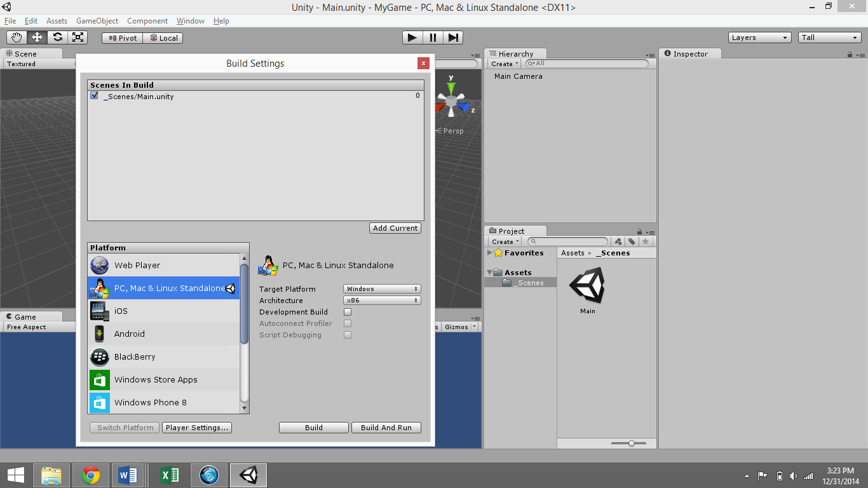Open the GameObject menu
868x488 pixels.
tap(96, 21)
